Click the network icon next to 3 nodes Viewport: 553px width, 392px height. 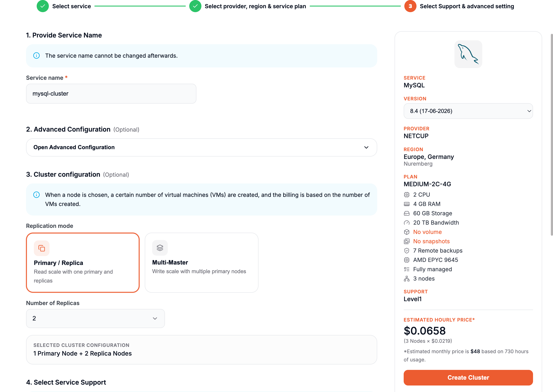click(407, 279)
